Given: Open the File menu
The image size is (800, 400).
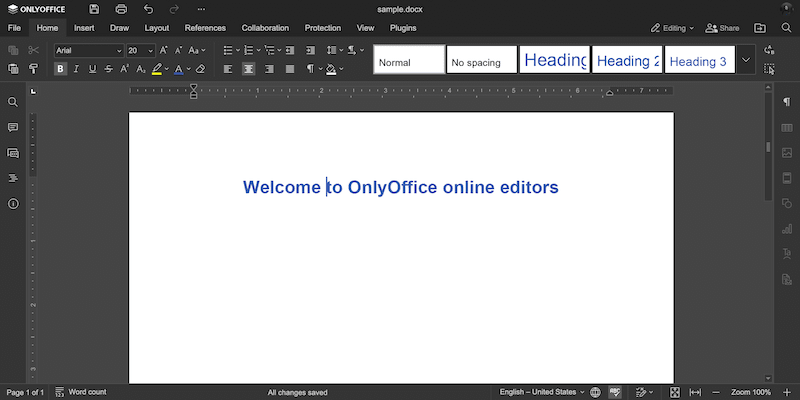Looking at the screenshot, I should coord(14,28).
